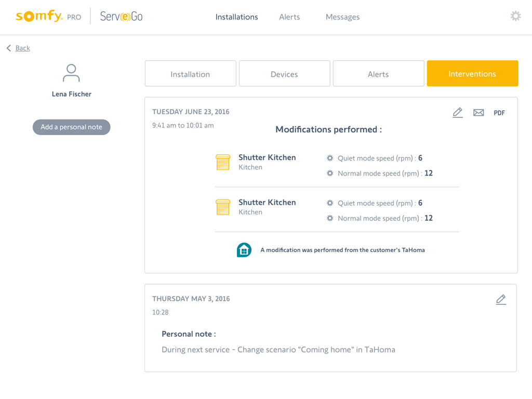Image resolution: width=532 pixels, height=399 pixels.
Task: Open Installations in the top navigation
Action: 236,17
